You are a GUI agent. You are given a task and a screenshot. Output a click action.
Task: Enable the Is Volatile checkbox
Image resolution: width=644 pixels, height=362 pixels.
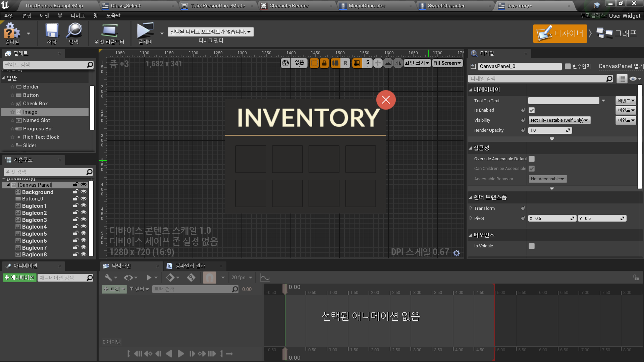click(x=532, y=246)
